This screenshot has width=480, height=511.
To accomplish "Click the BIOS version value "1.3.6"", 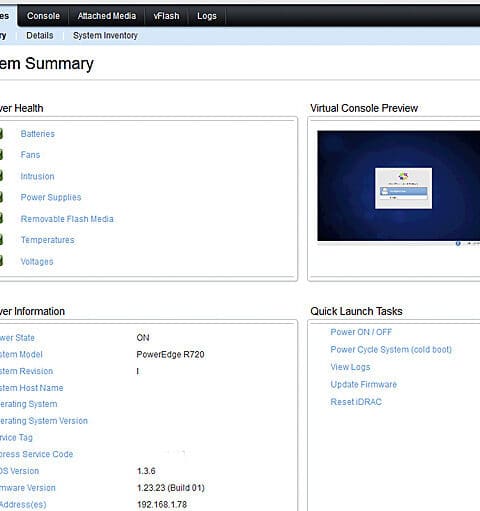I will [146, 471].
